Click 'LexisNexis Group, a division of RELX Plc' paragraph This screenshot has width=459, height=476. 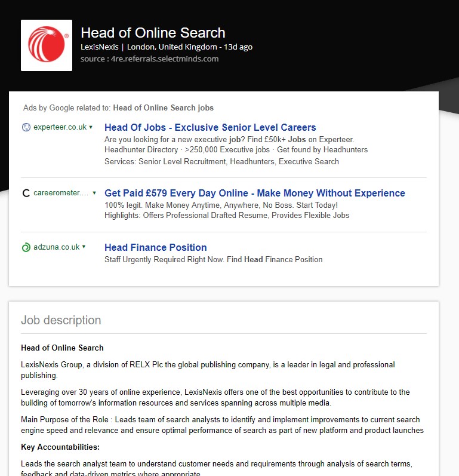(208, 370)
